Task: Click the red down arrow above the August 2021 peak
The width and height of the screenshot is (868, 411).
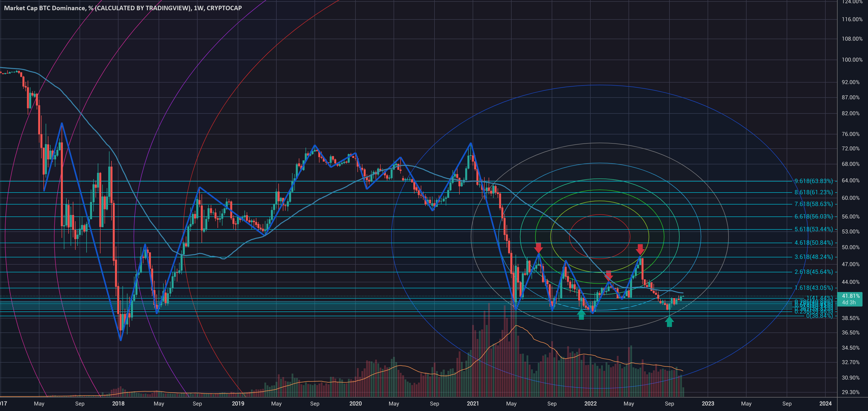Action: point(539,248)
